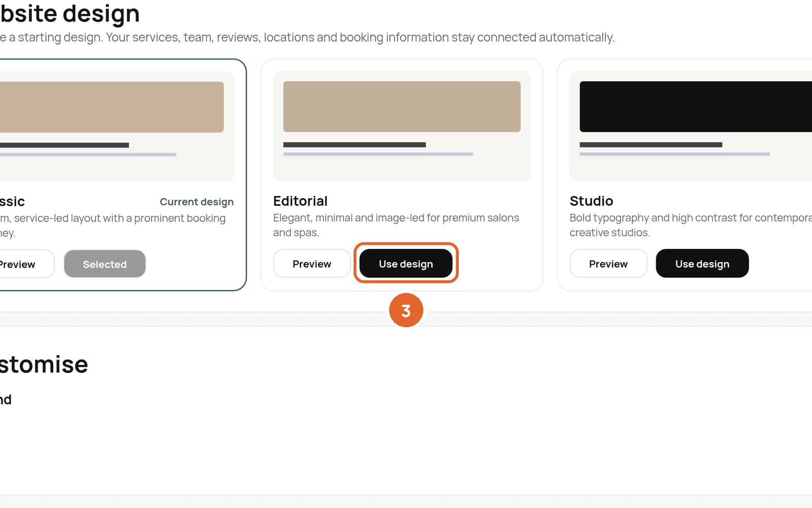Screen dimensions: 812x508
Task: Click the text 'Elegant, minimal and image-led for premium salons'
Action: 396,218
